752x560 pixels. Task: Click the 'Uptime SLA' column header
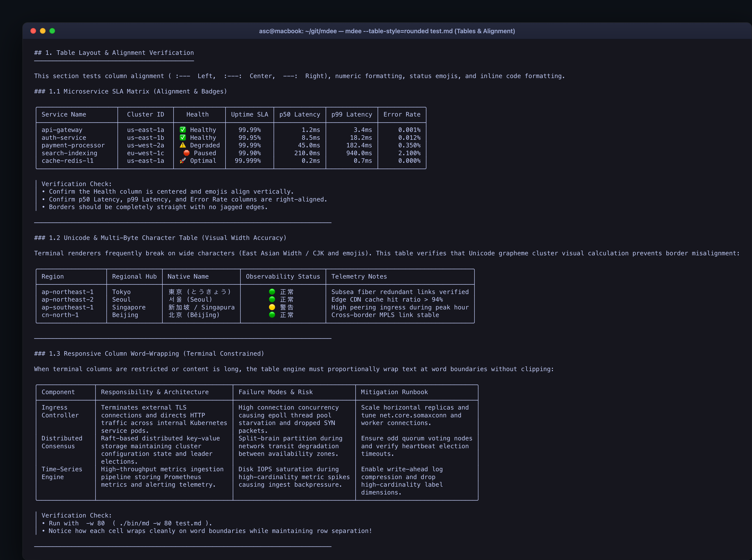(x=249, y=115)
